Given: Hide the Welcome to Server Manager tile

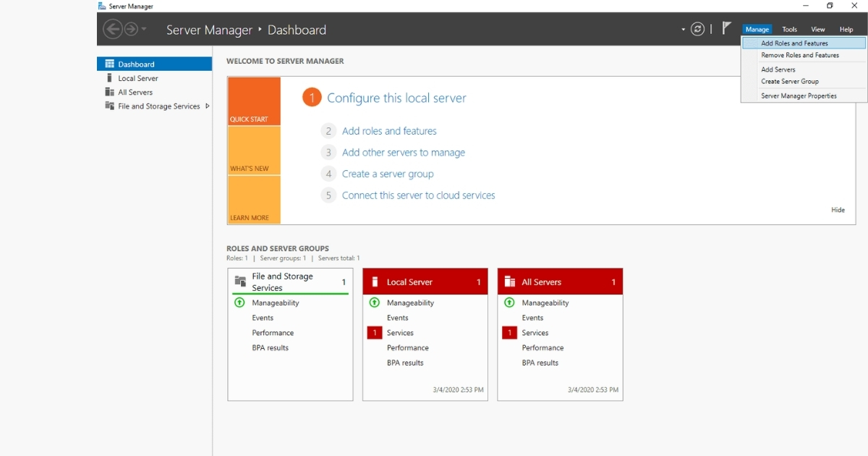Looking at the screenshot, I should [x=838, y=210].
